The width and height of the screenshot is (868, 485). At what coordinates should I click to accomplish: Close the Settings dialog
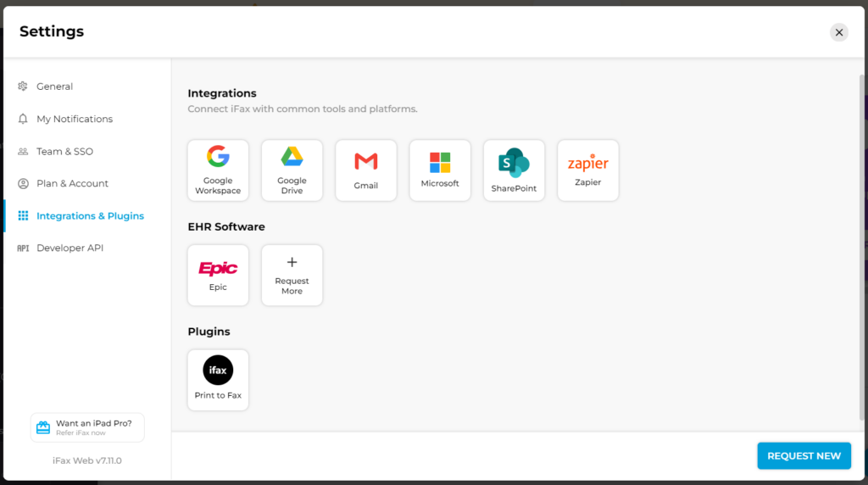[838, 32]
